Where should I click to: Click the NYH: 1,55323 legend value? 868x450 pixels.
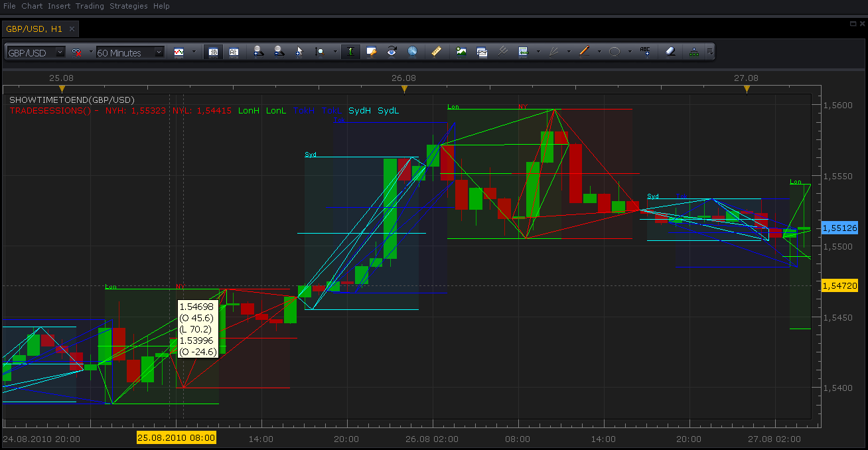click(136, 111)
